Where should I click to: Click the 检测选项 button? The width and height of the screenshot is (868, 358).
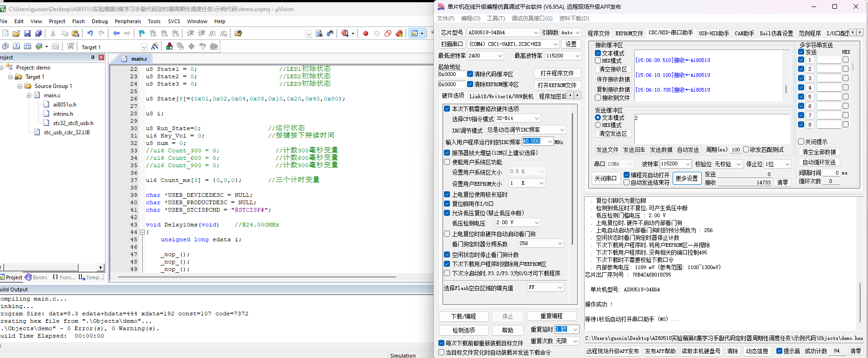point(463,330)
